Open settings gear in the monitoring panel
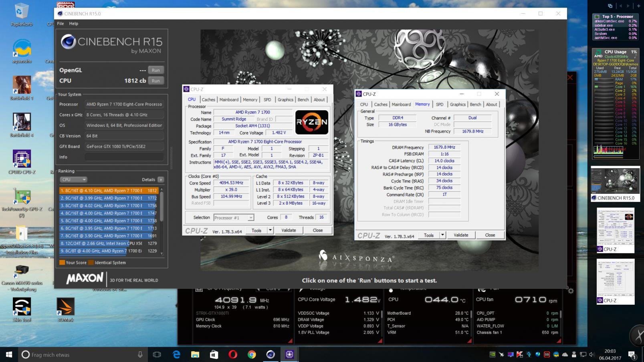Viewport: 644px width, 362px height. point(571,291)
